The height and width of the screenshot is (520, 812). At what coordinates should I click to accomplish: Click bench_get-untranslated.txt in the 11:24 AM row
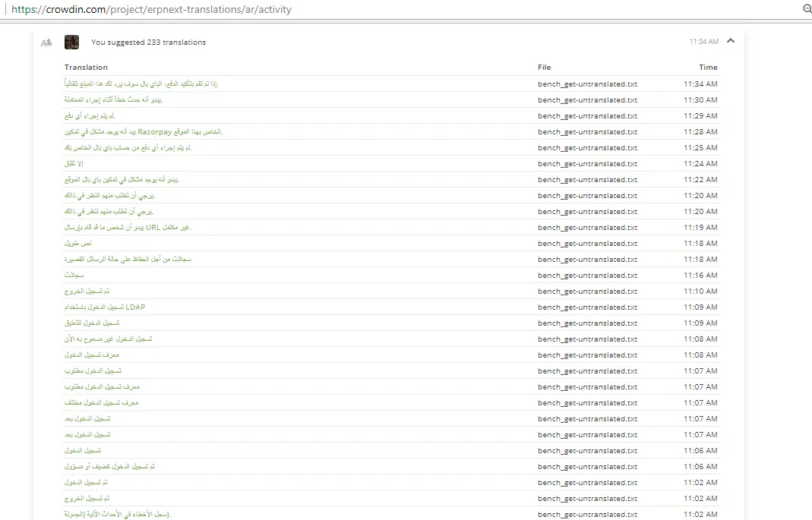pyautogui.click(x=587, y=164)
